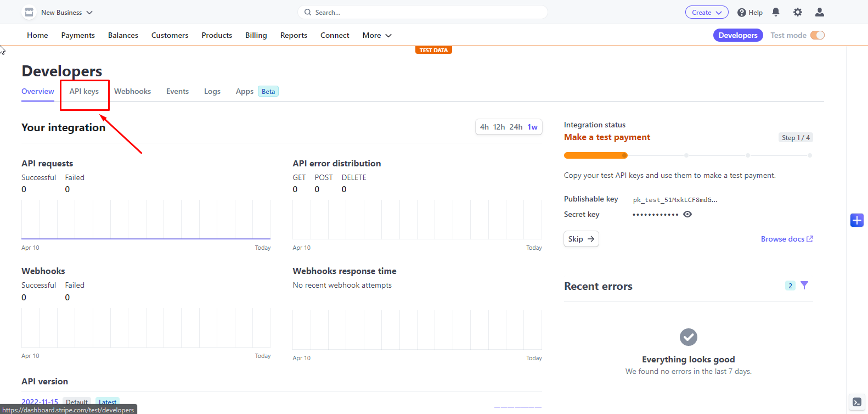
Task: Click the Help question mark icon
Action: coord(742,13)
